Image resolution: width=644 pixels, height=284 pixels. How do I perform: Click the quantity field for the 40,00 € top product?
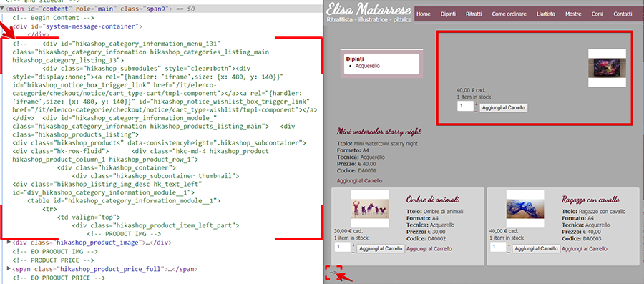[465, 107]
